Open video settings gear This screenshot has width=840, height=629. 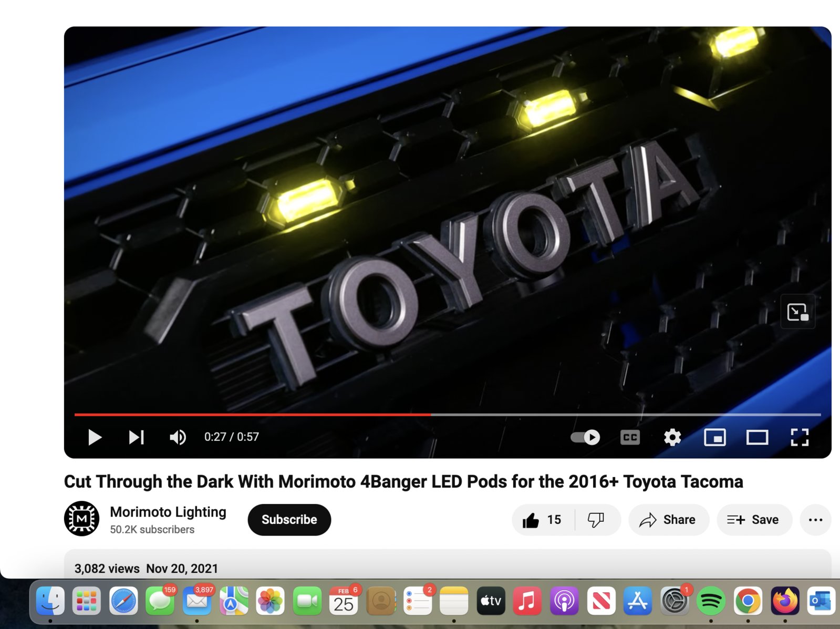click(672, 437)
